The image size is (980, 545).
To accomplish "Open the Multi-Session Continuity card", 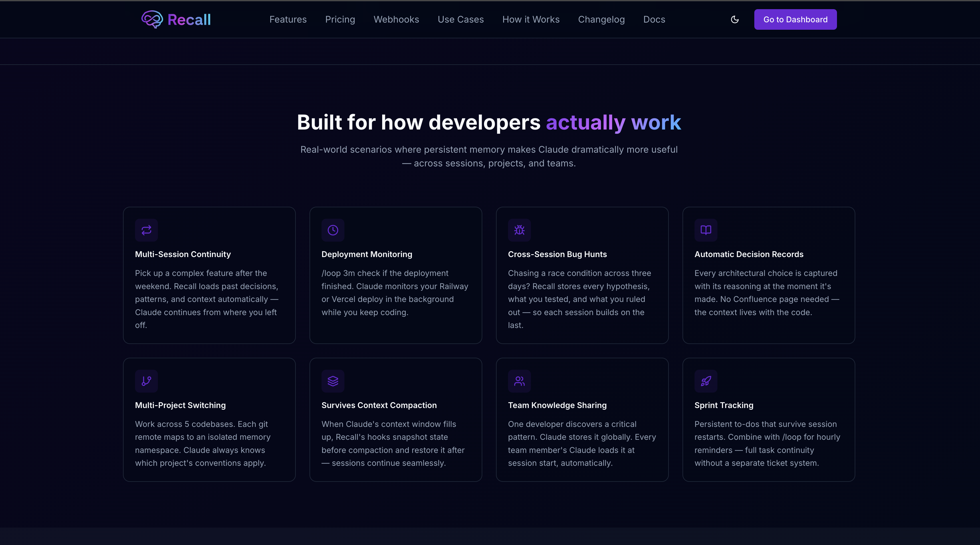I will click(x=209, y=275).
